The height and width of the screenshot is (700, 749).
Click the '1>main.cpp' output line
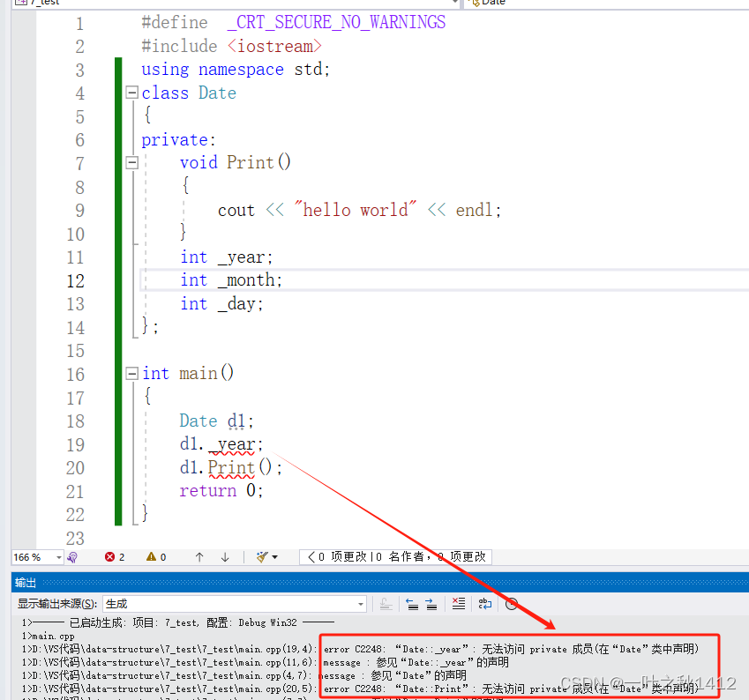(x=49, y=636)
